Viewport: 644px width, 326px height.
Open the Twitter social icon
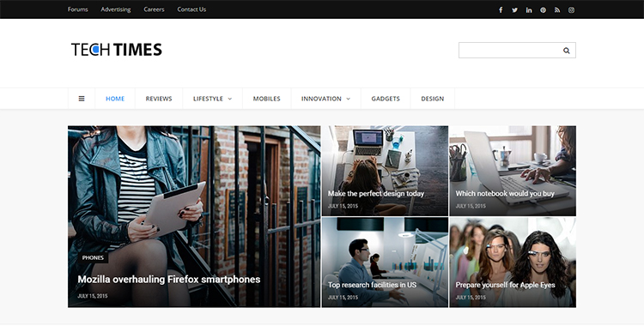tap(514, 9)
